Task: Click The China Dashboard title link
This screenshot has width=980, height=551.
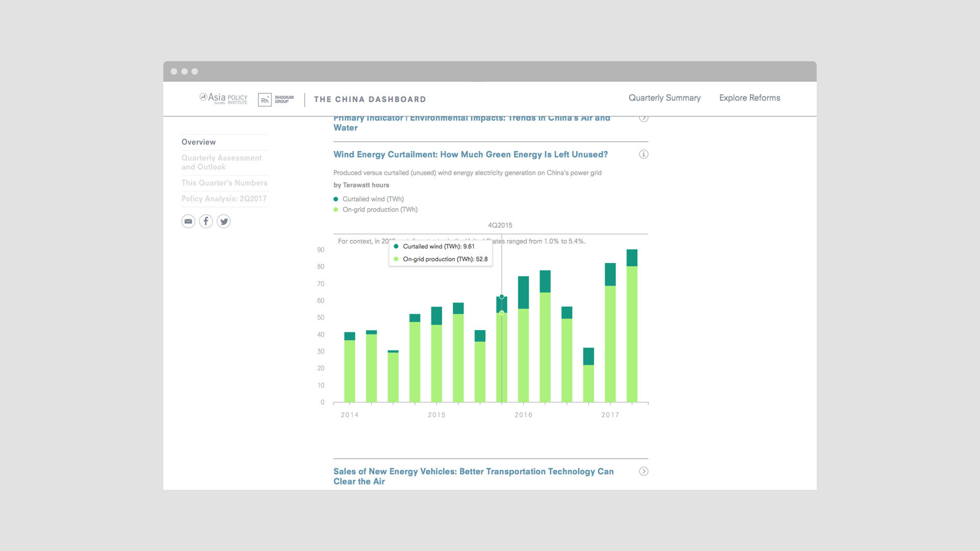Action: (x=370, y=99)
